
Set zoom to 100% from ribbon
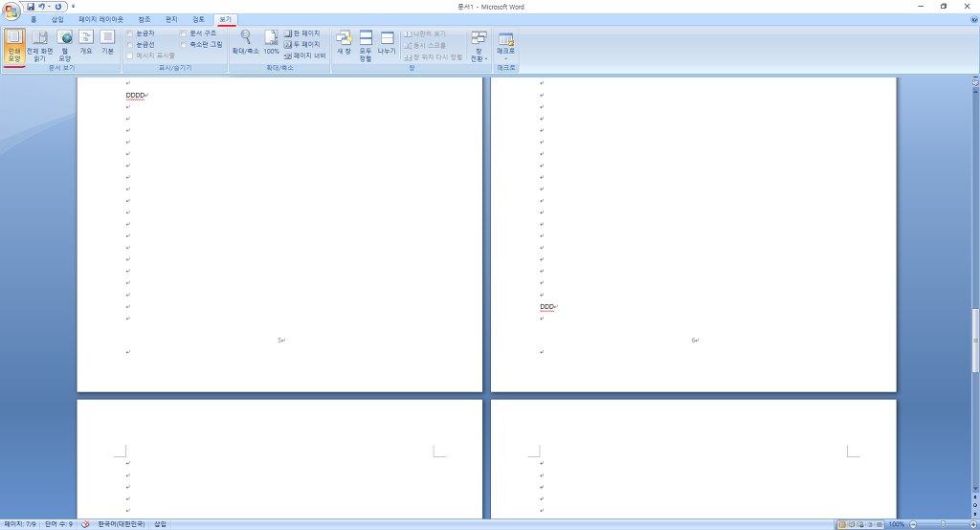coord(271,42)
